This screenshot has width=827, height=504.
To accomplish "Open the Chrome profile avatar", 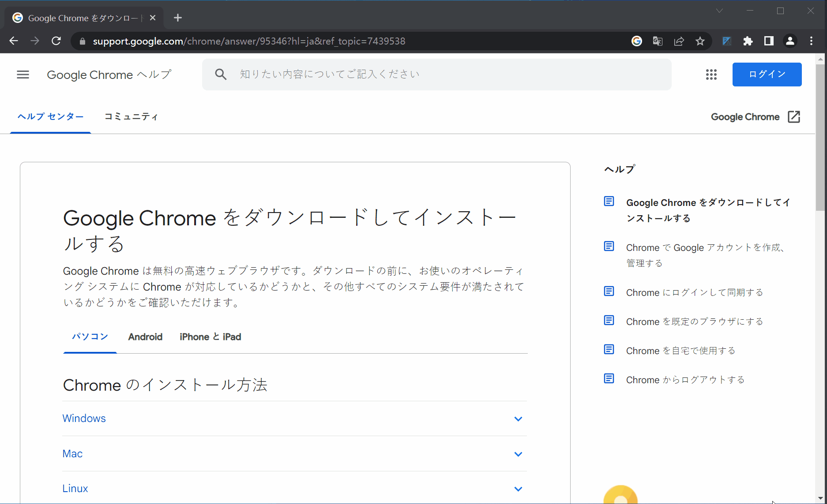I will click(x=790, y=41).
